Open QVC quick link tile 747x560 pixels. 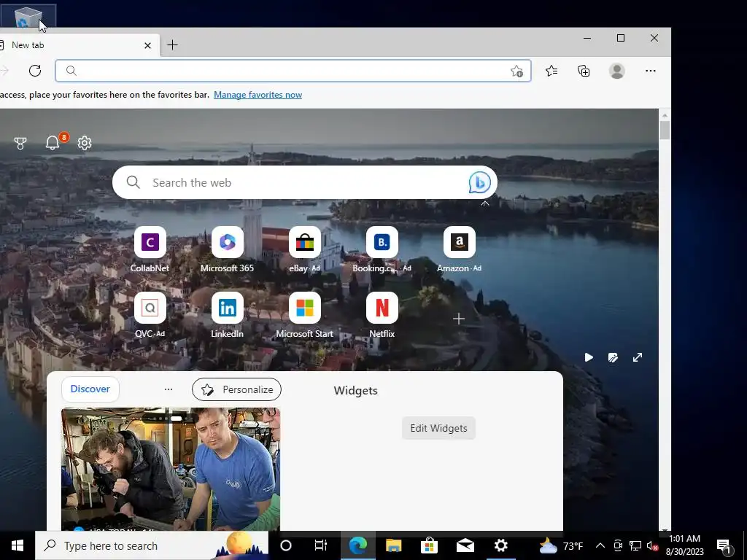point(150,315)
